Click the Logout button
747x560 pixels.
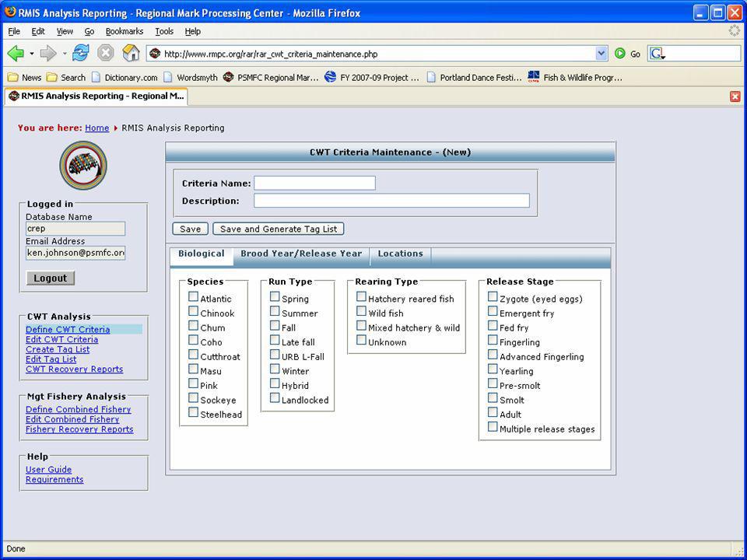click(51, 278)
